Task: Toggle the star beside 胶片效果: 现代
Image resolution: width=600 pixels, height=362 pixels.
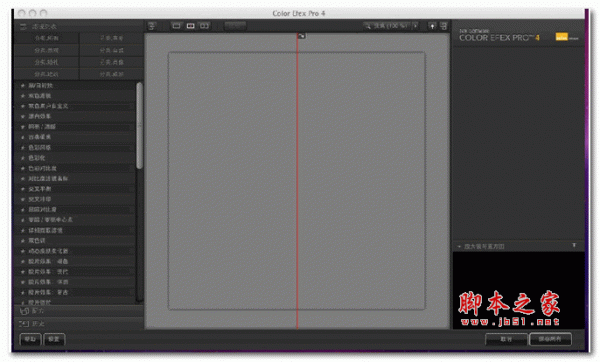Action: pyautogui.click(x=23, y=272)
